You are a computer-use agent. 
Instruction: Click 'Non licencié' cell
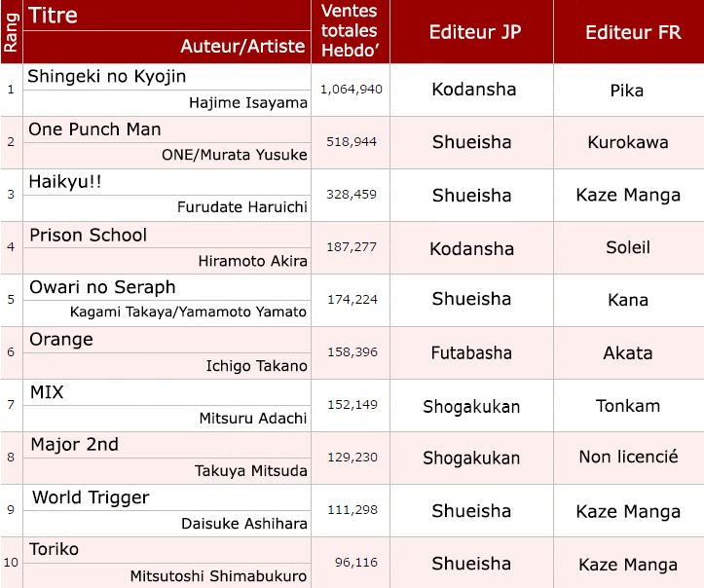pos(629,457)
